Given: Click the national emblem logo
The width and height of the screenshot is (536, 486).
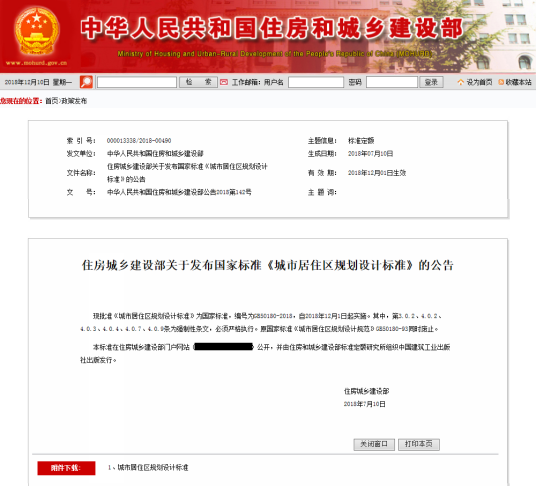Looking at the screenshot, I should (x=37, y=31).
